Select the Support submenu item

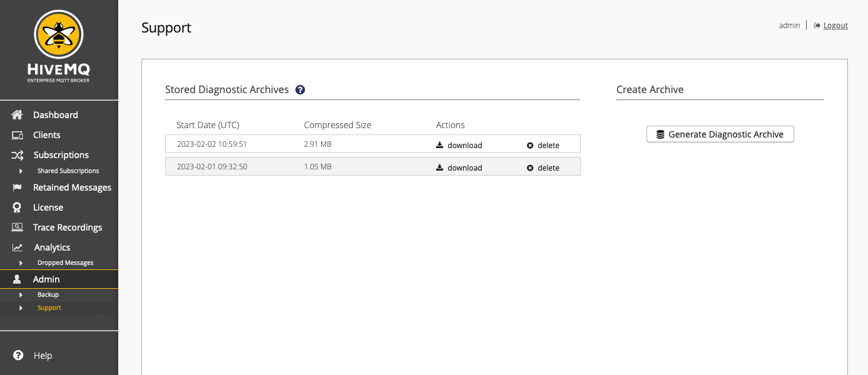tap(49, 308)
